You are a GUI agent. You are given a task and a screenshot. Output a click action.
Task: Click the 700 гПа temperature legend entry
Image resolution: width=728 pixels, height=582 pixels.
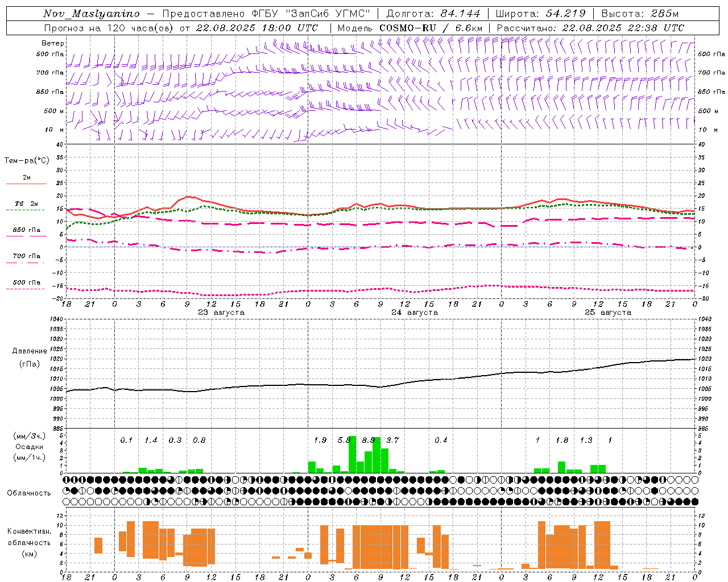(x=27, y=256)
